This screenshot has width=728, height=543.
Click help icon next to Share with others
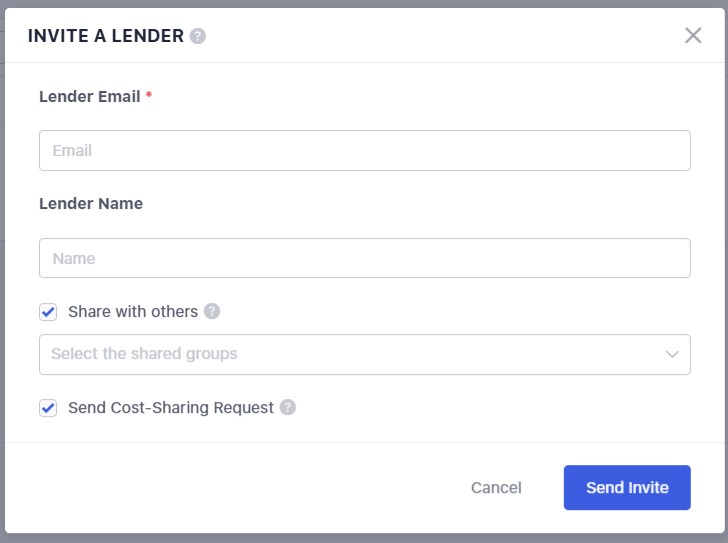click(212, 311)
